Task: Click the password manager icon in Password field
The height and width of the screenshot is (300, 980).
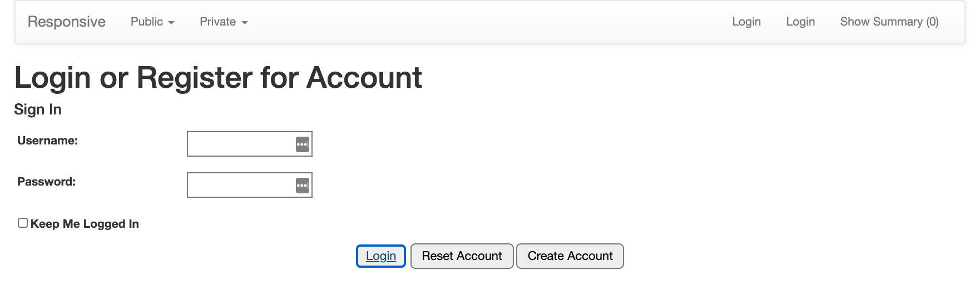Action: (x=302, y=186)
